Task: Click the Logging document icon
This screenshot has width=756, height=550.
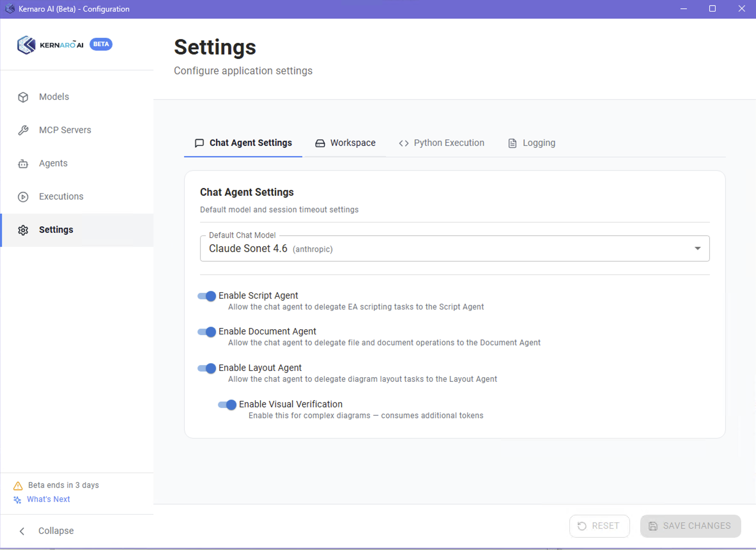Action: click(512, 144)
